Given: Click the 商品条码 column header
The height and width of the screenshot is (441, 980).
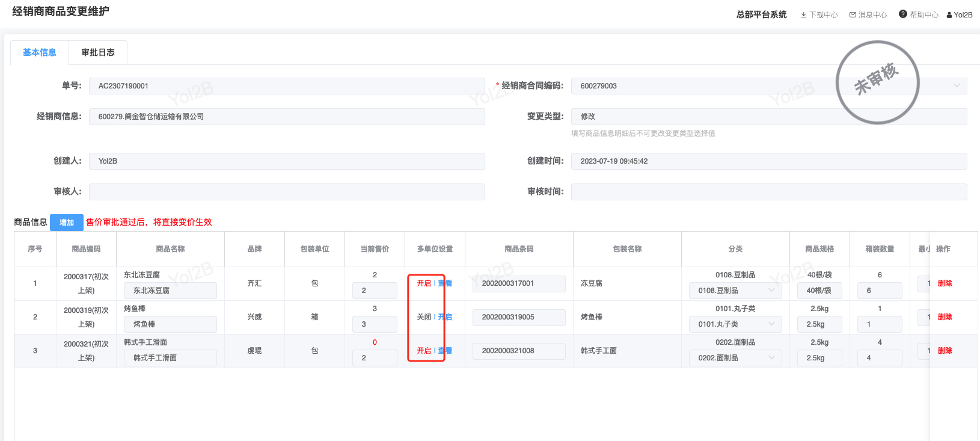Looking at the screenshot, I should pos(519,249).
